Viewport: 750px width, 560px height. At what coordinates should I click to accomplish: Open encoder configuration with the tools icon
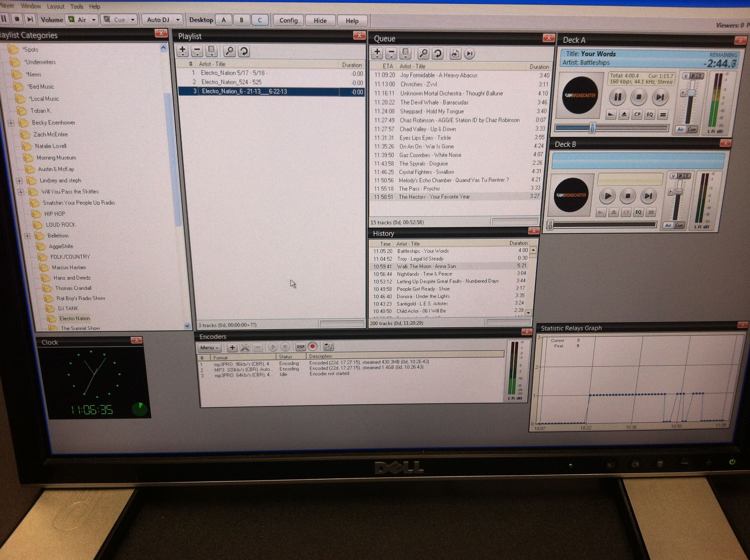[x=245, y=347]
